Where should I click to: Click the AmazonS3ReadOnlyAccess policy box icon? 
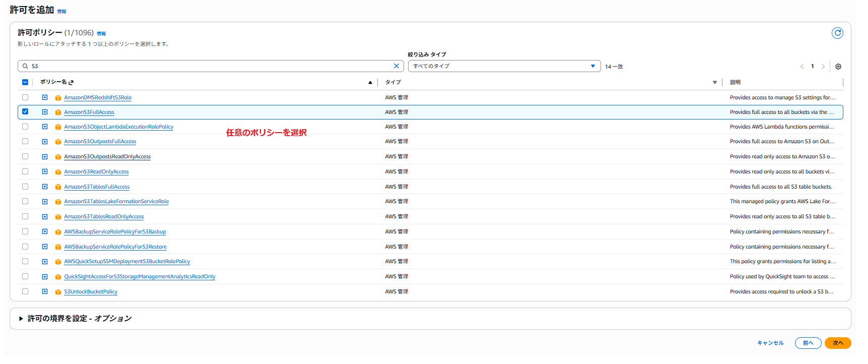(x=58, y=172)
